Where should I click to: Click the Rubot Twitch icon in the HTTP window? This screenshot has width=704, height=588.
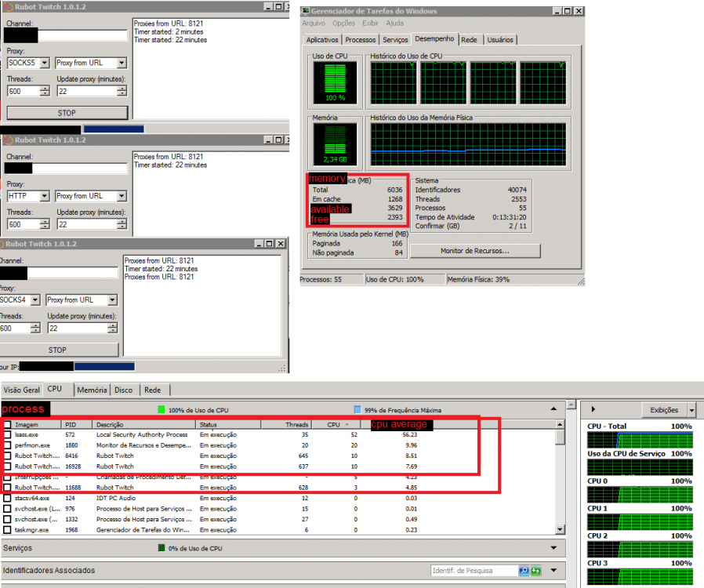click(8, 140)
